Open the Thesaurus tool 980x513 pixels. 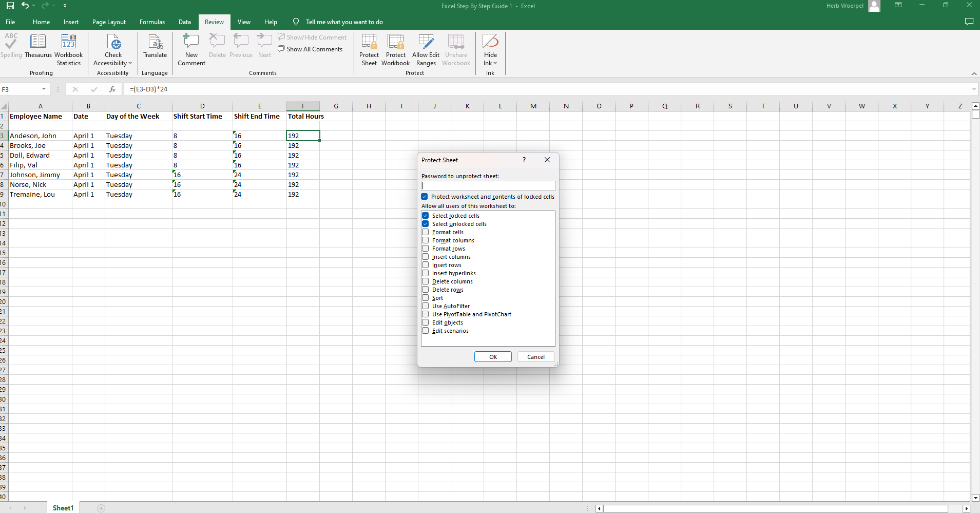click(38, 46)
